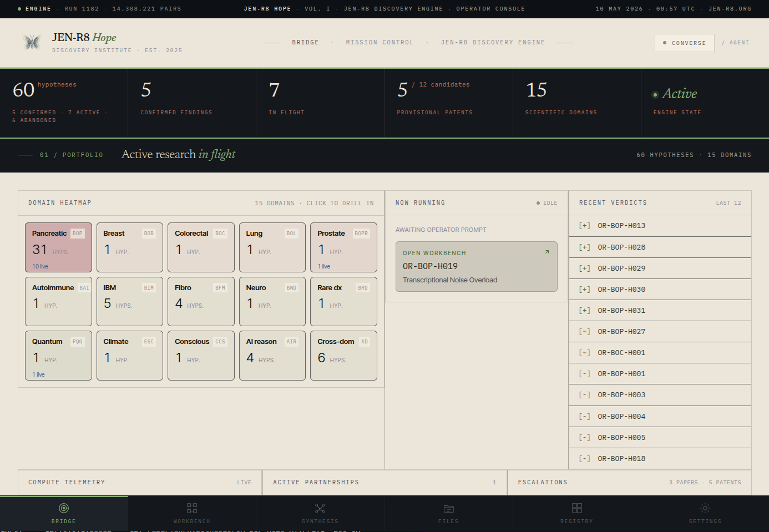
Task: Click the 10 live label in Pancreatic
Action: tap(40, 266)
